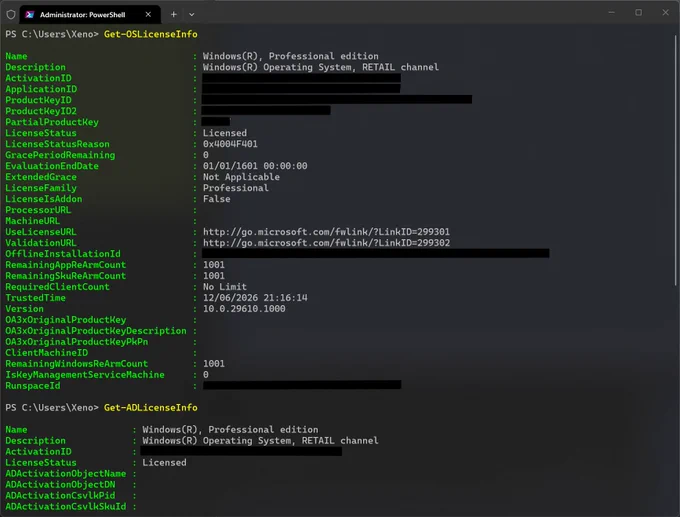Screen dimensions: 680x517
Task: Click the IsKeyManagementServiceMachine property label
Action: point(85,375)
